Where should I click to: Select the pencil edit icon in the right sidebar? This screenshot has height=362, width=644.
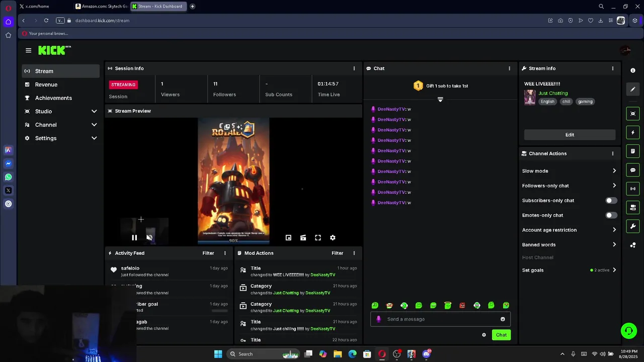pos(633,89)
